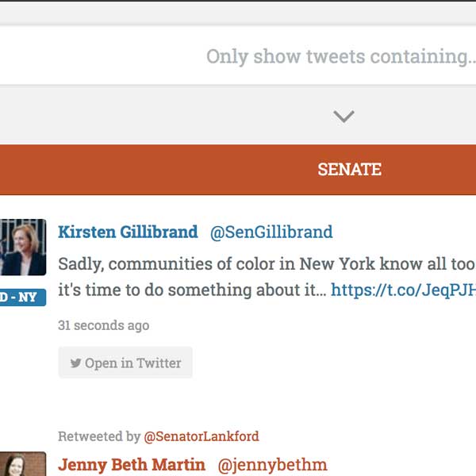Open Kirsten Gillibrand's profile photo

coord(23,247)
